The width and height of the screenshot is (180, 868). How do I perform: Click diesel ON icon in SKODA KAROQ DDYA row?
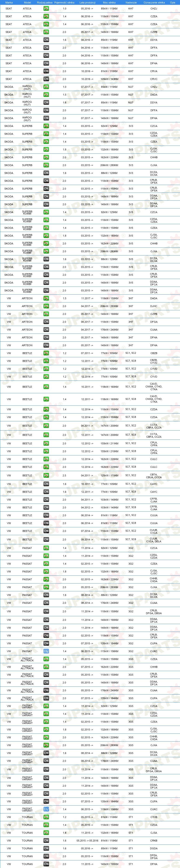(46, 103)
